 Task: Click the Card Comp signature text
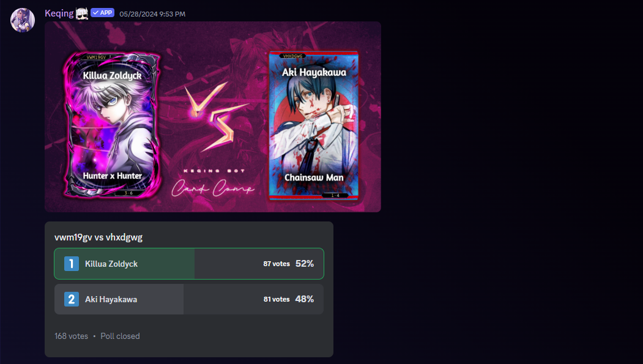coord(213,188)
